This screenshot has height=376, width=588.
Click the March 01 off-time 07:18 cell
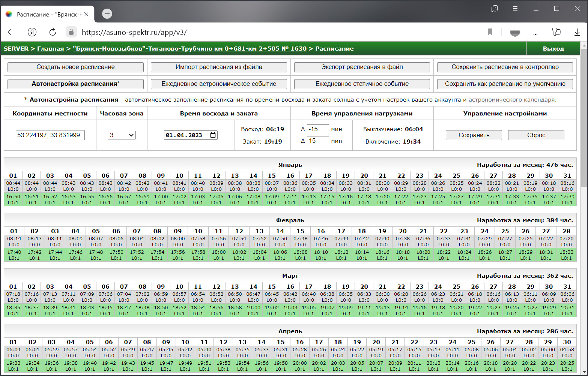[13, 297]
